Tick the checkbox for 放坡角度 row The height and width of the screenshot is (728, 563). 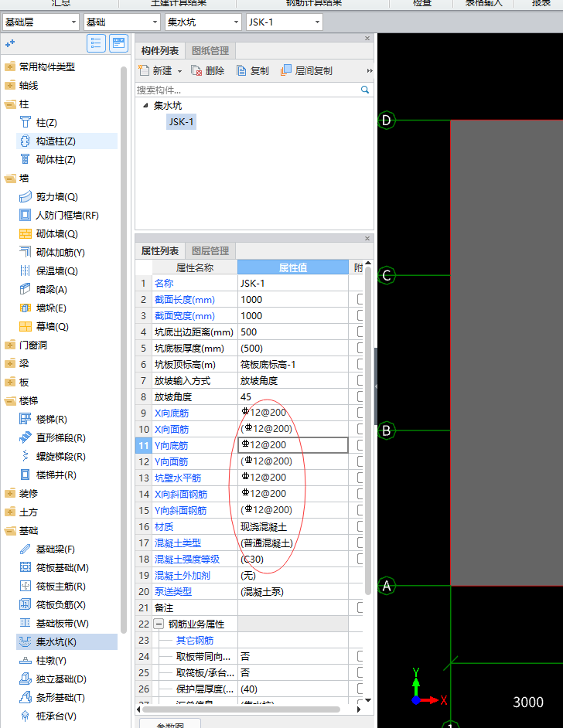pos(360,397)
